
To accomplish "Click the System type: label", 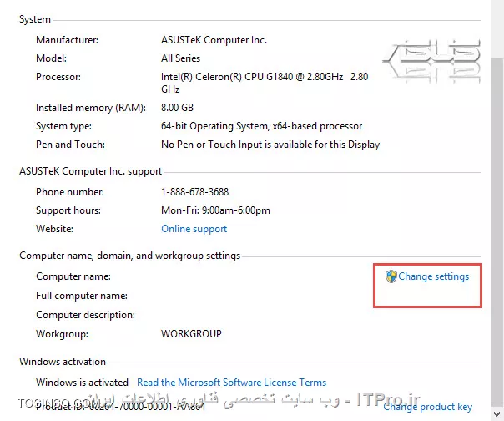I will click(x=63, y=126).
